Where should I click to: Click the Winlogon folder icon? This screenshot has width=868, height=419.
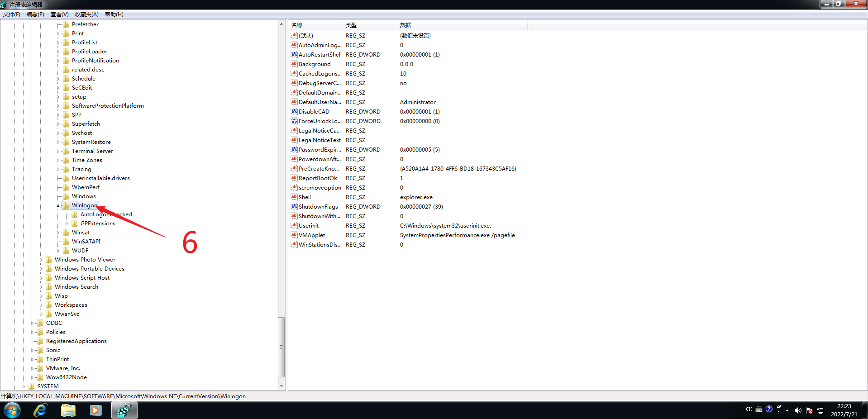pyautogui.click(x=66, y=205)
